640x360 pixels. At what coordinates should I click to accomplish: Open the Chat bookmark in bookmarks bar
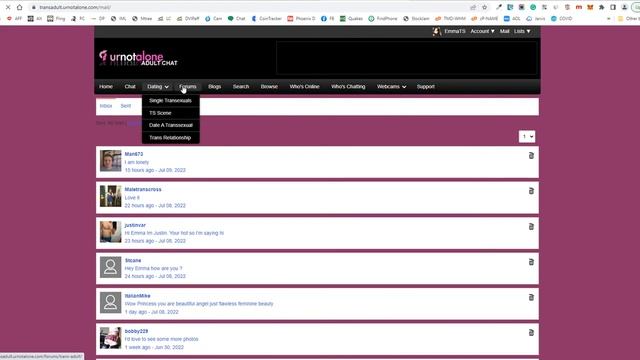tap(237, 18)
